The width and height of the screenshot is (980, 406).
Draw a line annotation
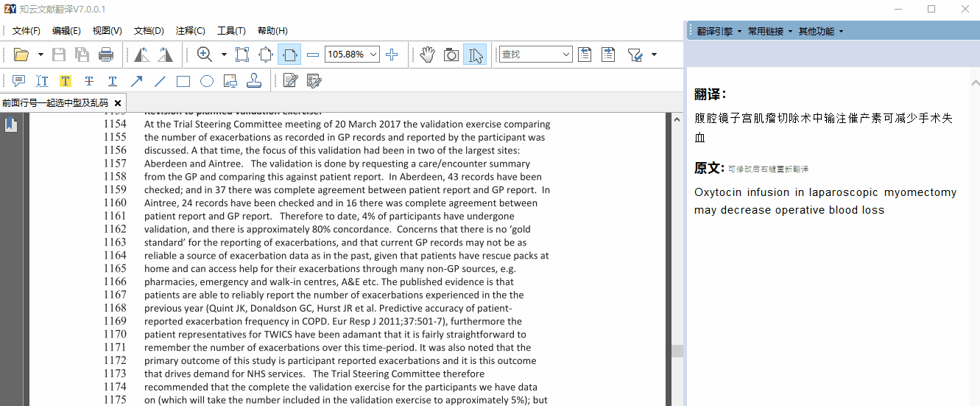coord(160,81)
